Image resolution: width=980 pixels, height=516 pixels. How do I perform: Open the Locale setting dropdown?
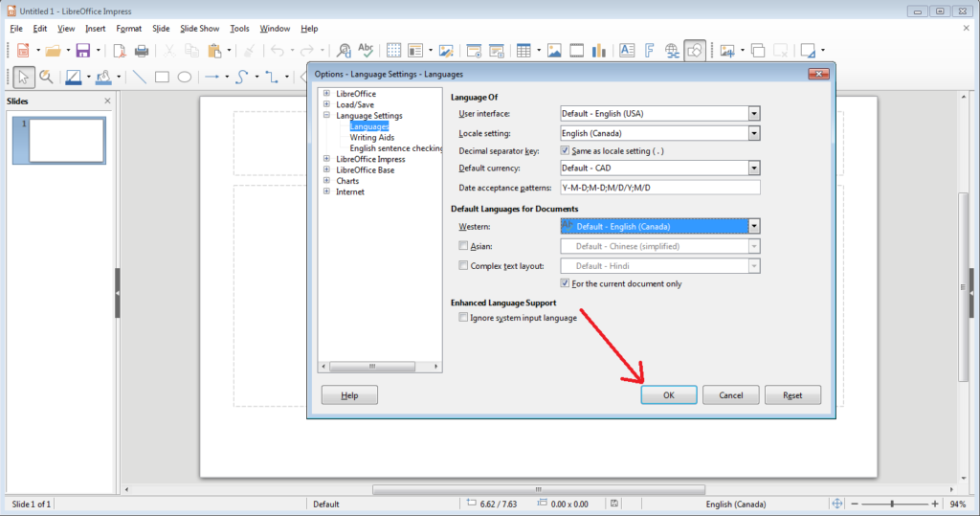coord(754,133)
